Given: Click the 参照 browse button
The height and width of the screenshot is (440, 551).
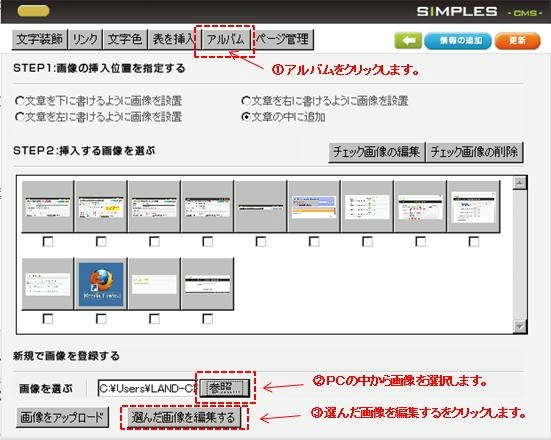Looking at the screenshot, I should [225, 388].
